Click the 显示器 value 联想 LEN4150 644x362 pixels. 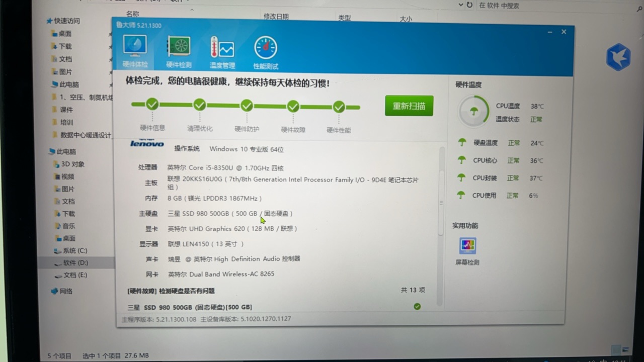(205, 244)
